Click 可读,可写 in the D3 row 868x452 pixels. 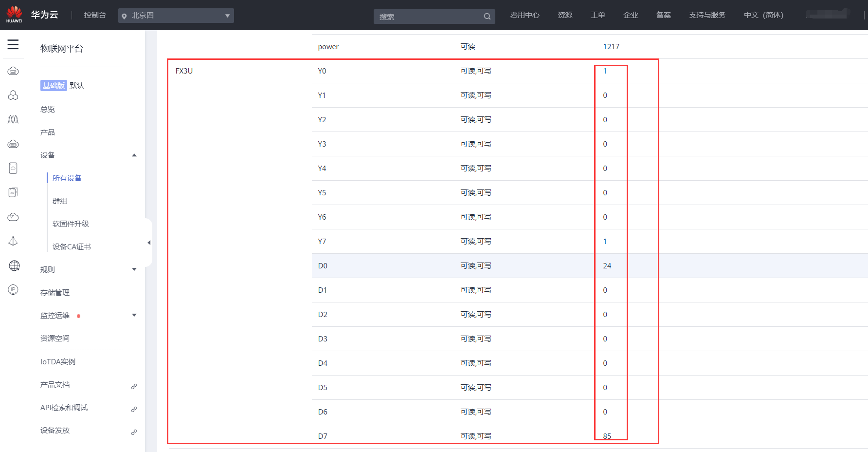click(x=476, y=339)
